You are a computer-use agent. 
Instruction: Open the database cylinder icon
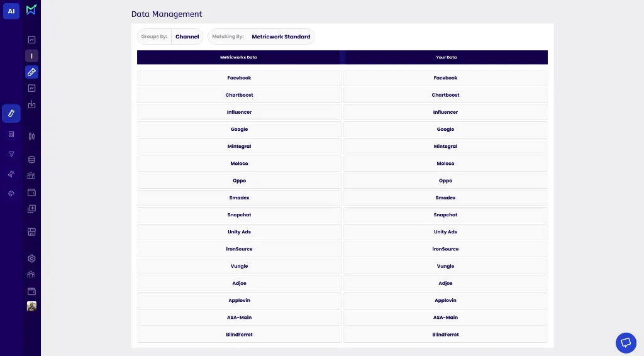[31, 160]
